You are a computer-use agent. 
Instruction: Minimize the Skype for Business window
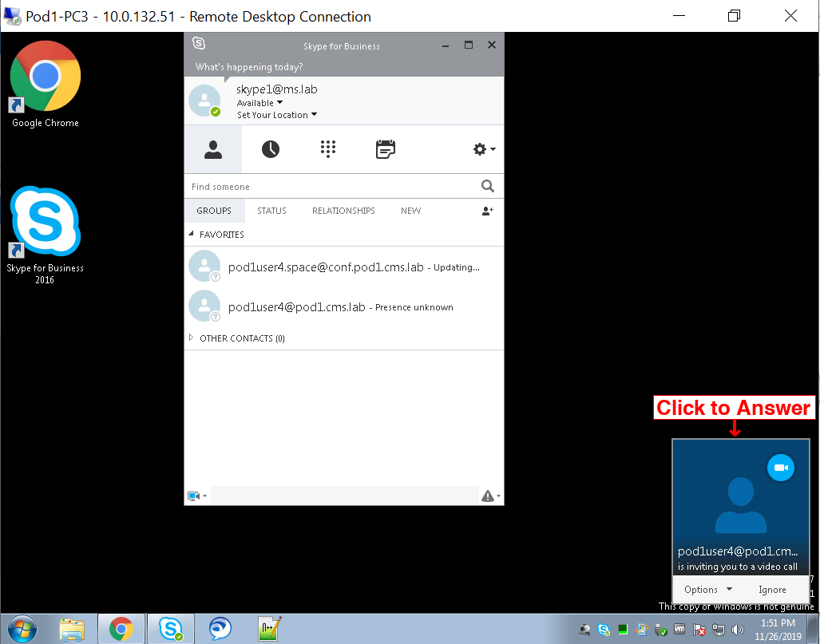tap(446, 45)
